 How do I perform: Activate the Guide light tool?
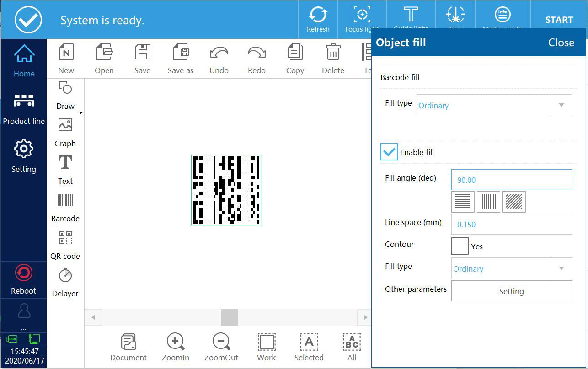click(411, 15)
